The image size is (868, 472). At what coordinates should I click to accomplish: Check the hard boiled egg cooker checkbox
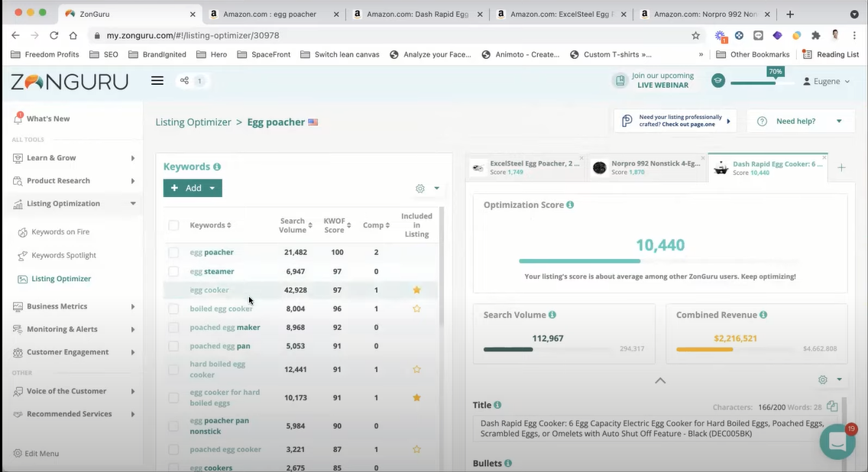pos(173,369)
